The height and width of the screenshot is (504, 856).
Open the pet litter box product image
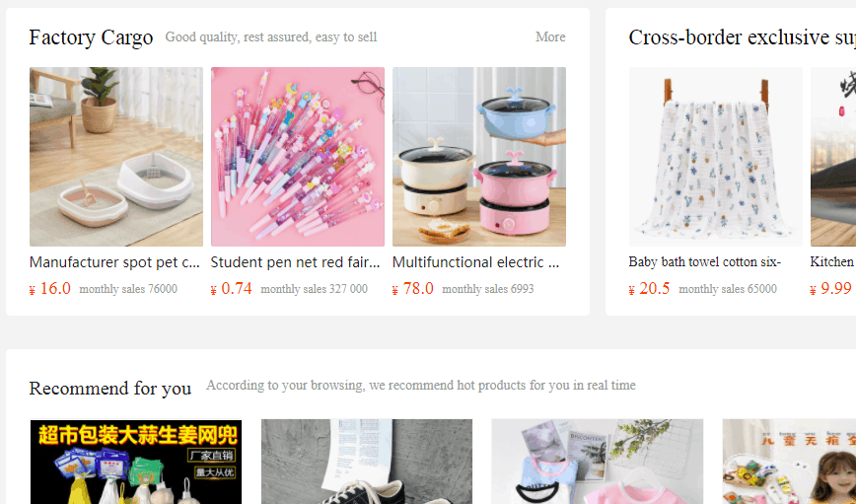116,157
